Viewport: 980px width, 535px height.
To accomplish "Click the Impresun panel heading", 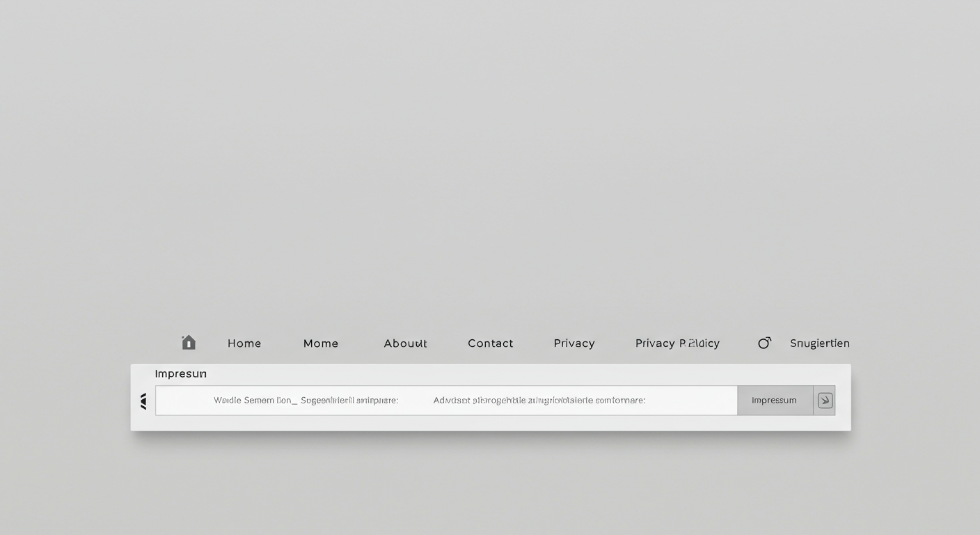I will (x=180, y=374).
